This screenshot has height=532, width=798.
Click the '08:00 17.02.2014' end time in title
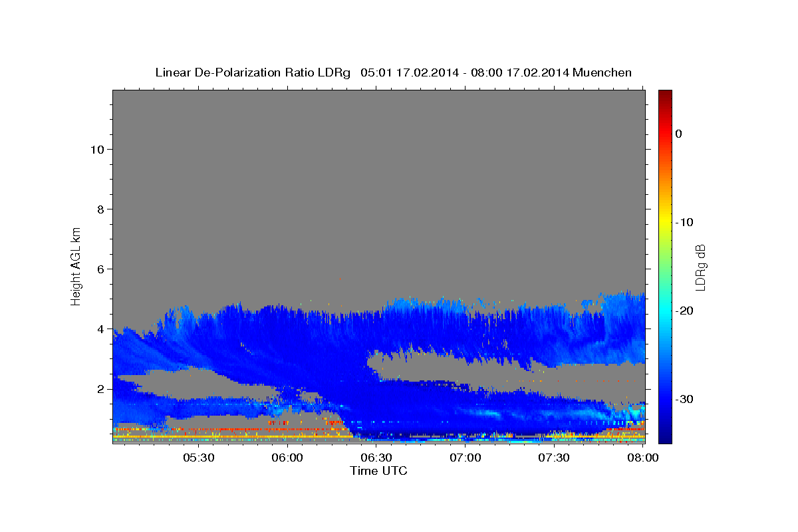pos(519,72)
